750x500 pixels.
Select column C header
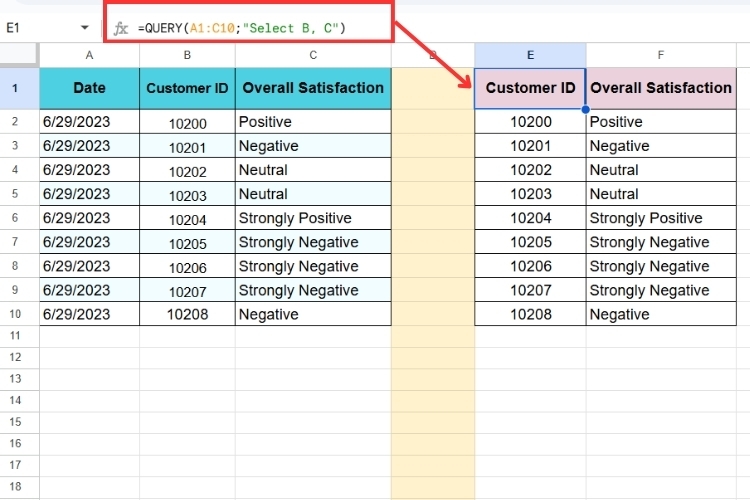pyautogui.click(x=313, y=55)
